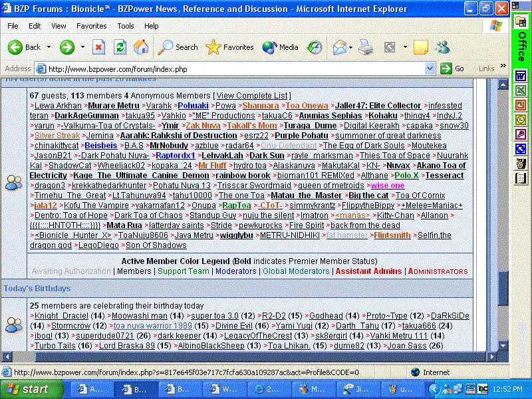Open the Toa Onewa member profile
Image resolution: width=532 pixels, height=399 pixels.
pos(307,106)
